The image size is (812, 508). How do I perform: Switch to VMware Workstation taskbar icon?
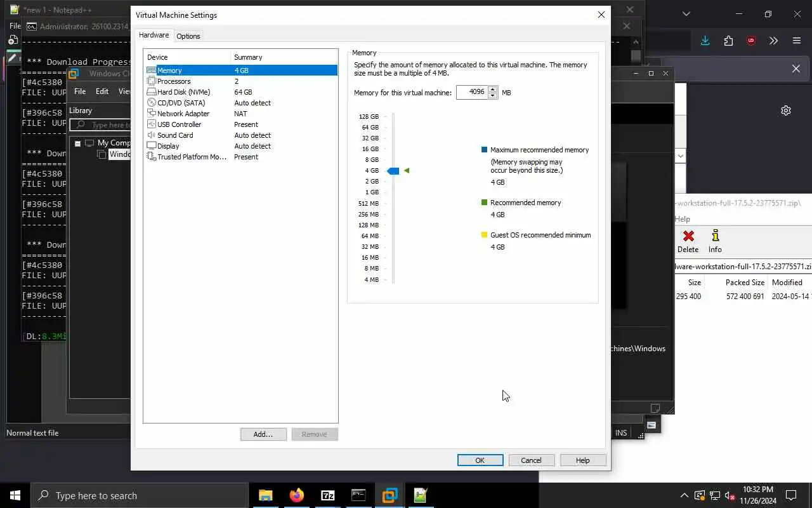click(x=390, y=495)
